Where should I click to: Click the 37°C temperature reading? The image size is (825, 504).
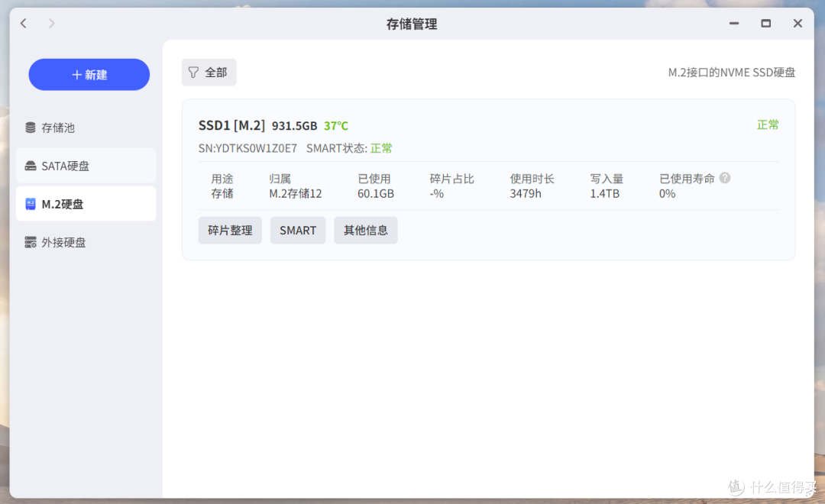tap(335, 126)
